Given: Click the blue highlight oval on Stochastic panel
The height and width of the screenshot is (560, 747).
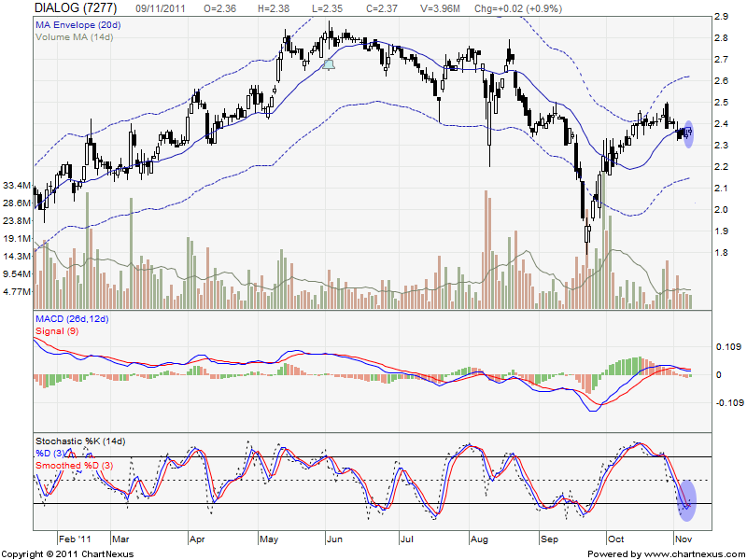Looking at the screenshot, I should tap(686, 499).
